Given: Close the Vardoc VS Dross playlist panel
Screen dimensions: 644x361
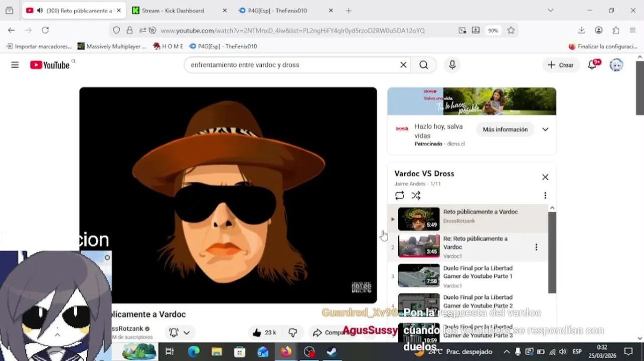Looking at the screenshot, I should click(545, 177).
